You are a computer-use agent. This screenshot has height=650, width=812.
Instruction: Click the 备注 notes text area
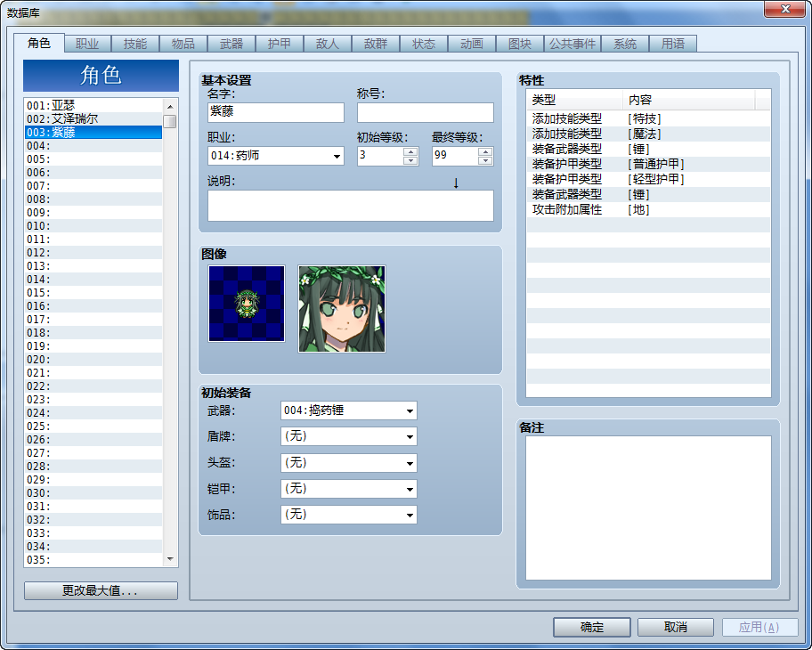tap(648, 508)
